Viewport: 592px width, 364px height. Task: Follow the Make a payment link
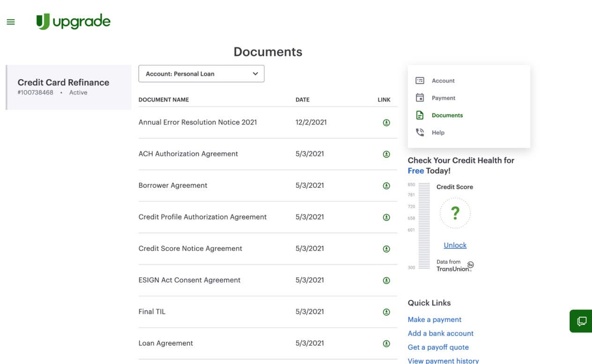435,319
